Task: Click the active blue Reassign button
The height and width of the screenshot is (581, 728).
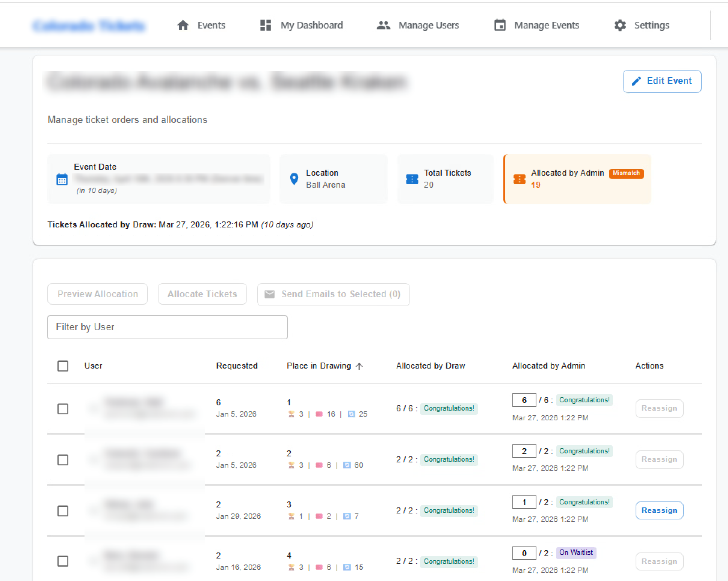Action: 659,510
